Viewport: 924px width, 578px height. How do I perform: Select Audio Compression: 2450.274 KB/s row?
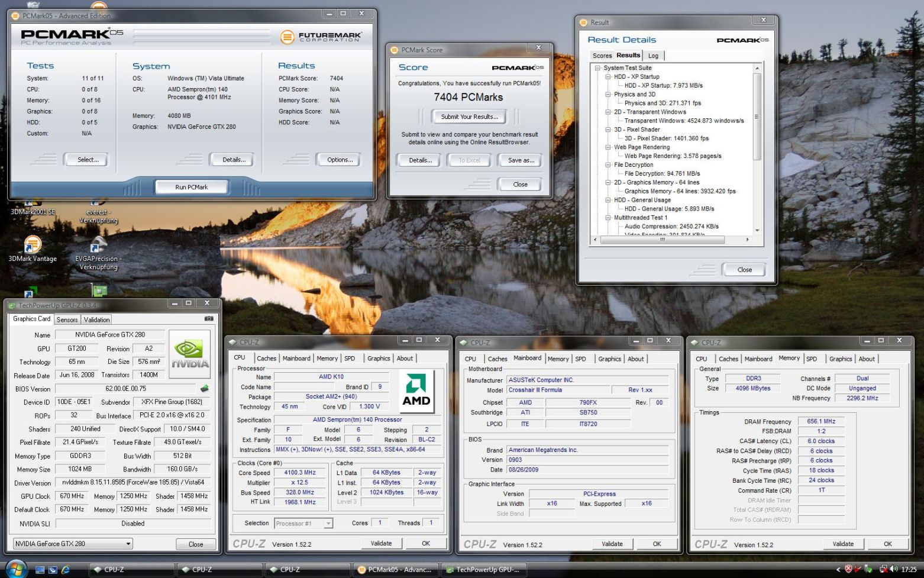pyautogui.click(x=671, y=227)
